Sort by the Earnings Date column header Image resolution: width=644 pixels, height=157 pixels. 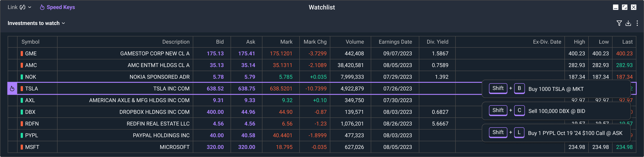pyautogui.click(x=395, y=42)
